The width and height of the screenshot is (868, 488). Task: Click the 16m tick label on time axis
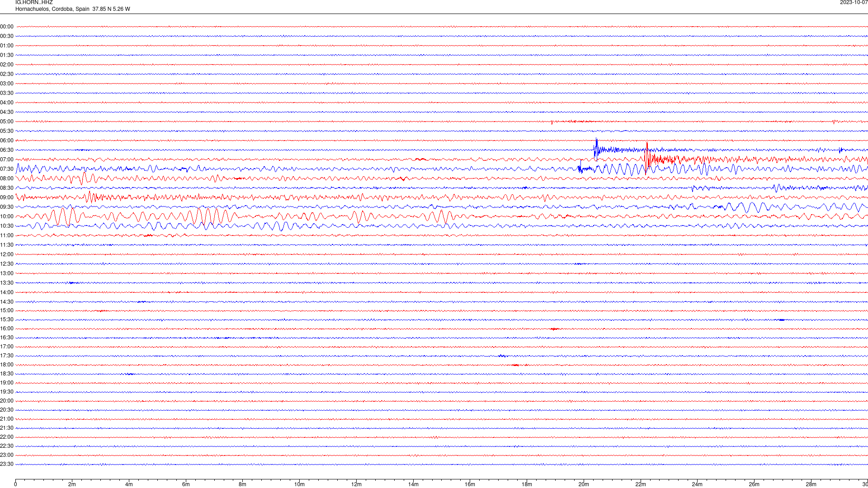point(470,484)
